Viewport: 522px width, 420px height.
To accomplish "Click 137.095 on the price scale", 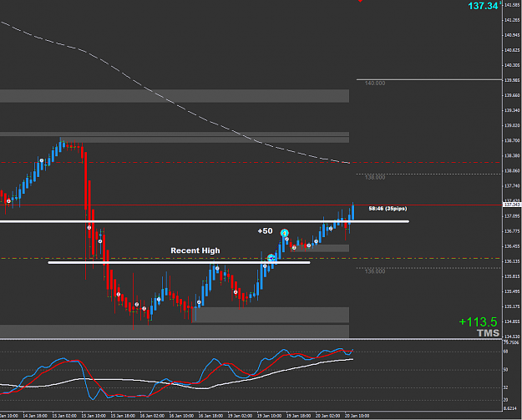I will (x=512, y=216).
